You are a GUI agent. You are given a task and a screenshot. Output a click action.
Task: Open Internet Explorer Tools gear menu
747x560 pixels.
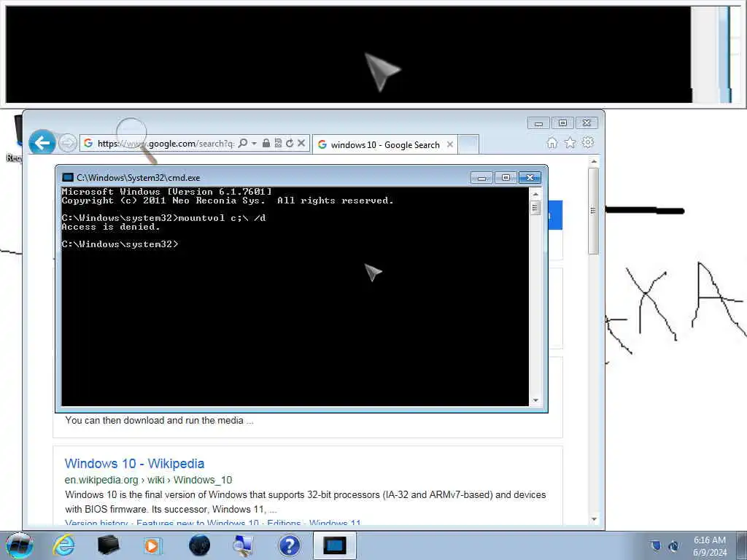click(x=588, y=142)
